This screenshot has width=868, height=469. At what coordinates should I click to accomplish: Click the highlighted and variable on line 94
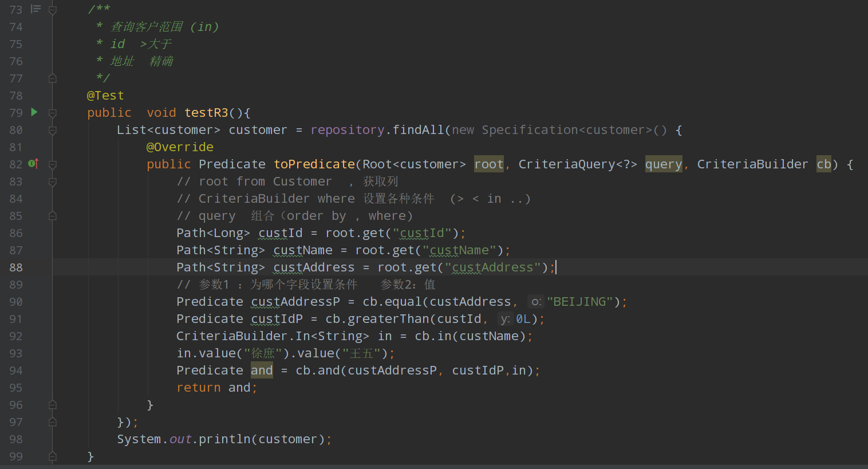pyautogui.click(x=262, y=371)
